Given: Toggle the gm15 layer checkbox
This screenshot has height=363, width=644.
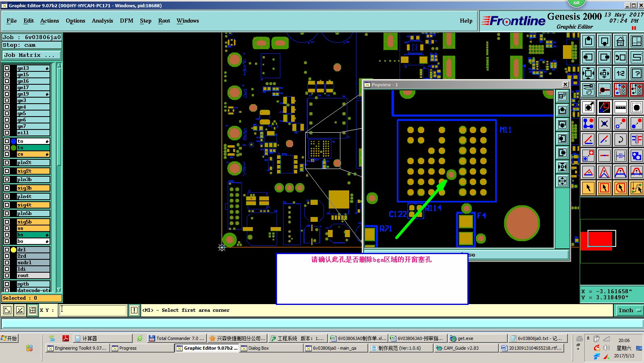Looking at the screenshot, I should [x=7, y=75].
